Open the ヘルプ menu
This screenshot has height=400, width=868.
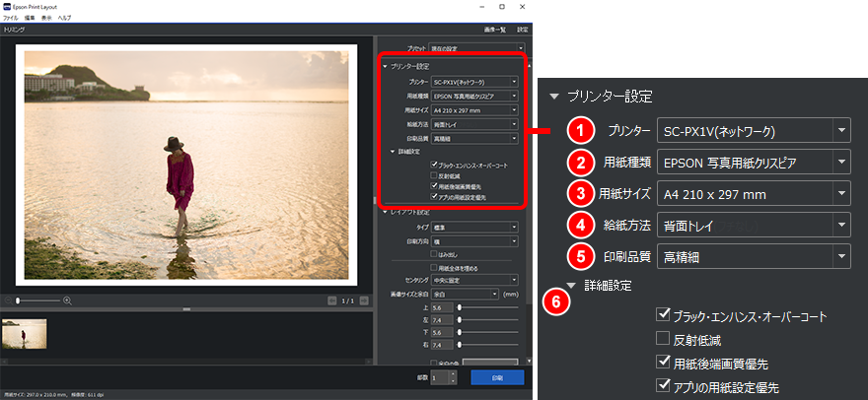click(x=64, y=19)
